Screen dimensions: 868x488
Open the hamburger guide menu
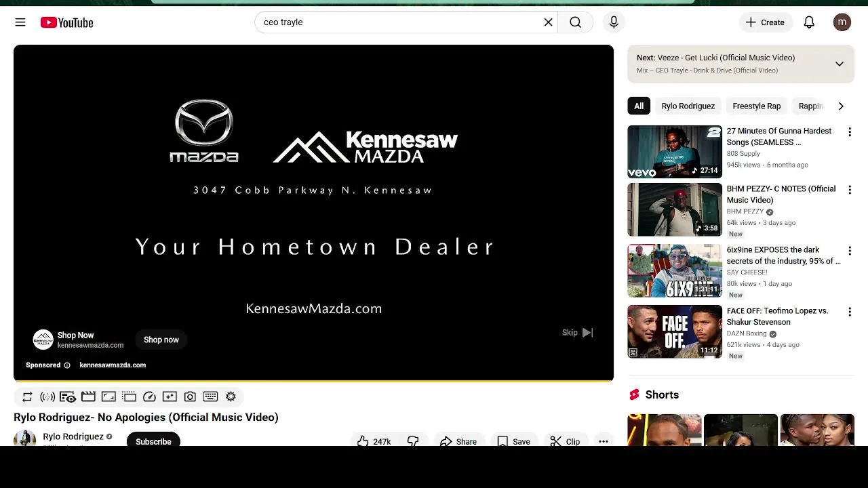point(20,22)
